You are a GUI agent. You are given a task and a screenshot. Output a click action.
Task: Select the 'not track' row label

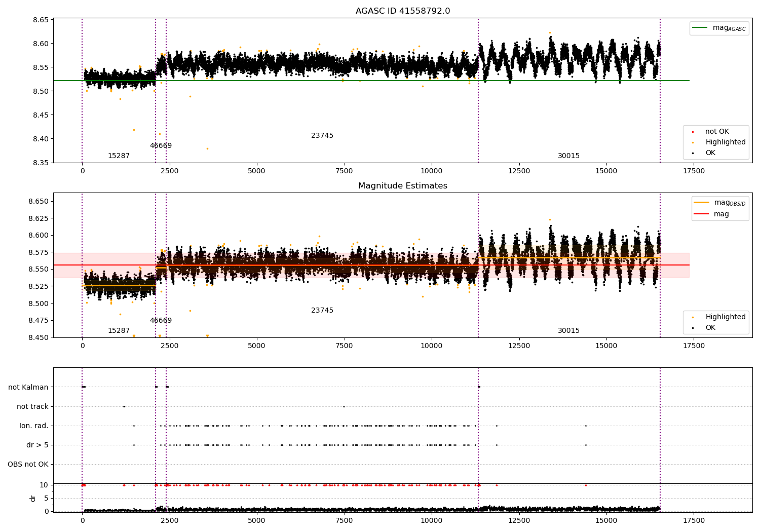[x=32, y=407]
